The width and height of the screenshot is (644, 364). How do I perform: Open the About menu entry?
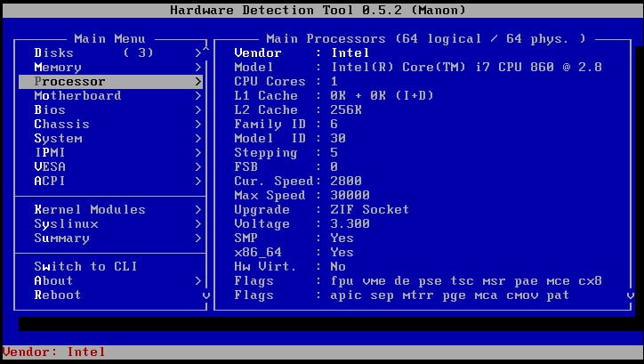pos(110,280)
